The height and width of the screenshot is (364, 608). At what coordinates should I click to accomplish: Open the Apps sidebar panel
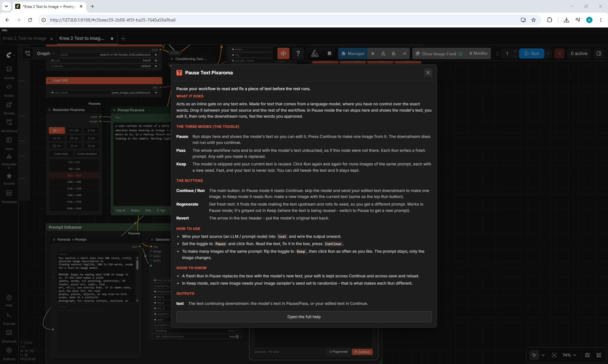tap(9, 143)
